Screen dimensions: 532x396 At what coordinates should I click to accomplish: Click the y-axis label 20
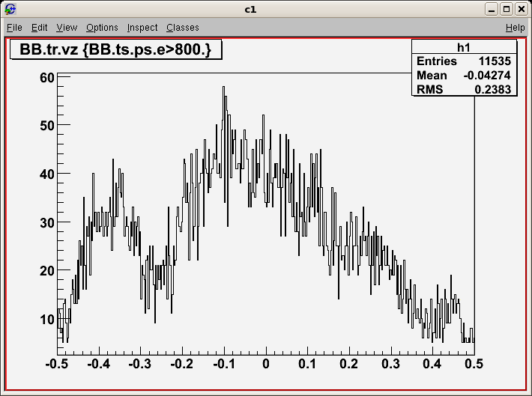pos(46,271)
